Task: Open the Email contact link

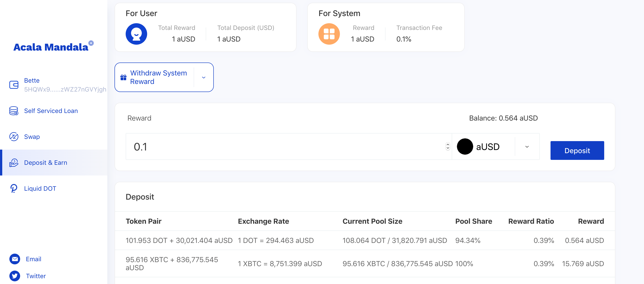Action: tap(34, 259)
